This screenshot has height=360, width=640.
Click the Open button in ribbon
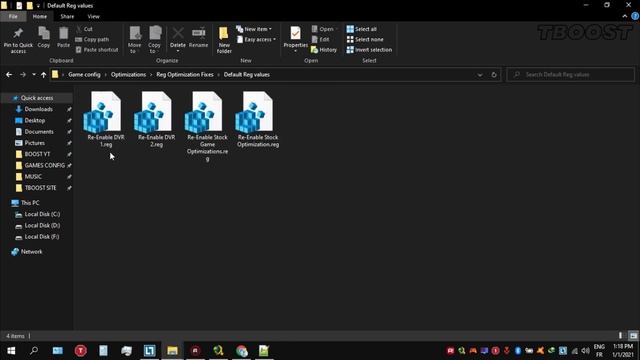pyautogui.click(x=324, y=29)
